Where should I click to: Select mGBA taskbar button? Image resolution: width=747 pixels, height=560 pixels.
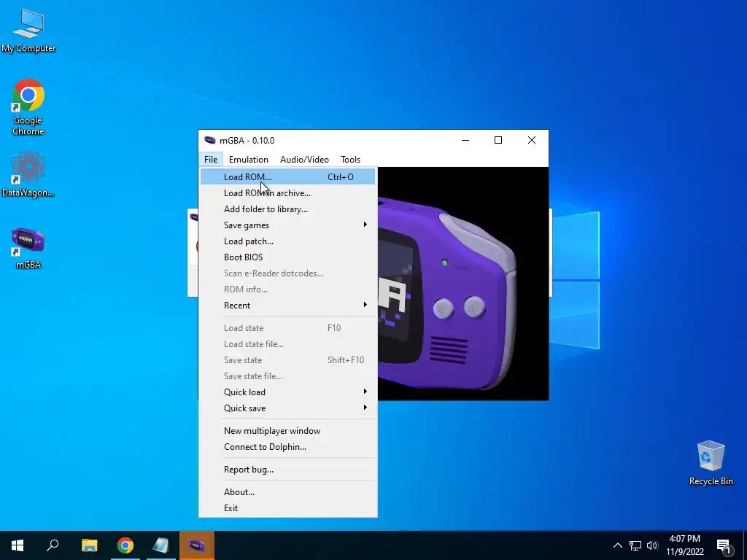point(197,545)
